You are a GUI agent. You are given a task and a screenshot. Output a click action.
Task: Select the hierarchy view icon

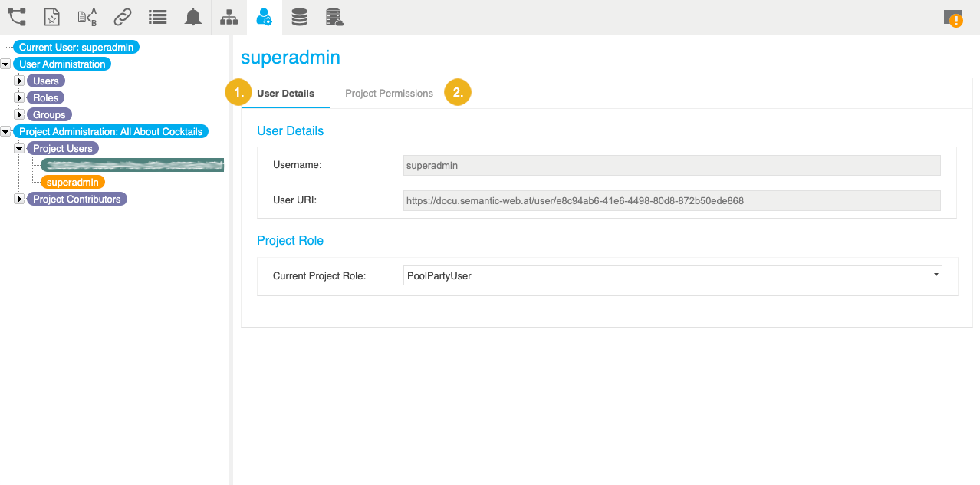228,16
